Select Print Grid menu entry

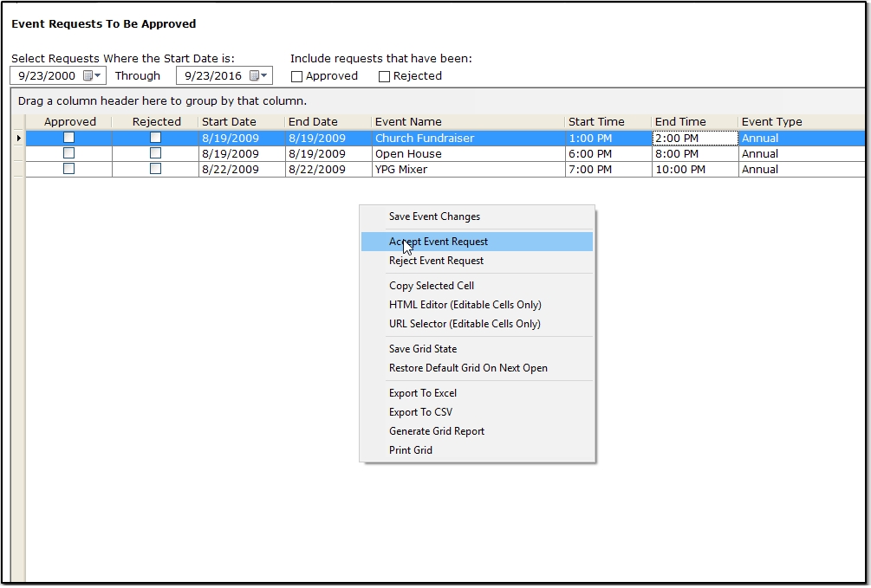[x=478, y=450]
